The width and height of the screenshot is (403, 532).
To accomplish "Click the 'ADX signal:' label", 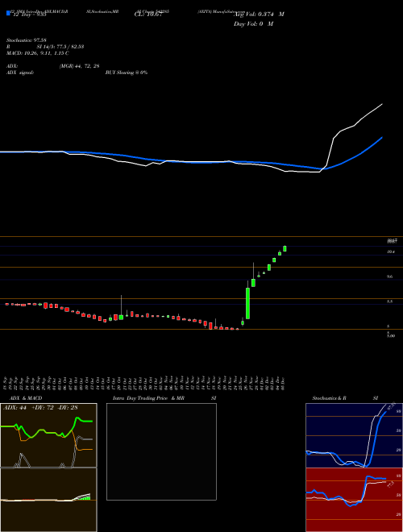I will pyautogui.click(x=20, y=73).
